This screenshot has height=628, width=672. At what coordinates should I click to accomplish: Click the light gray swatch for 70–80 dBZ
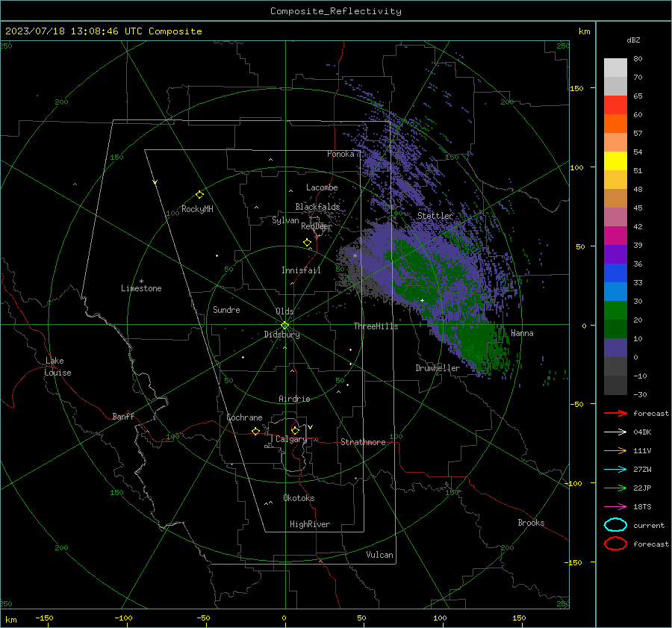coord(615,67)
